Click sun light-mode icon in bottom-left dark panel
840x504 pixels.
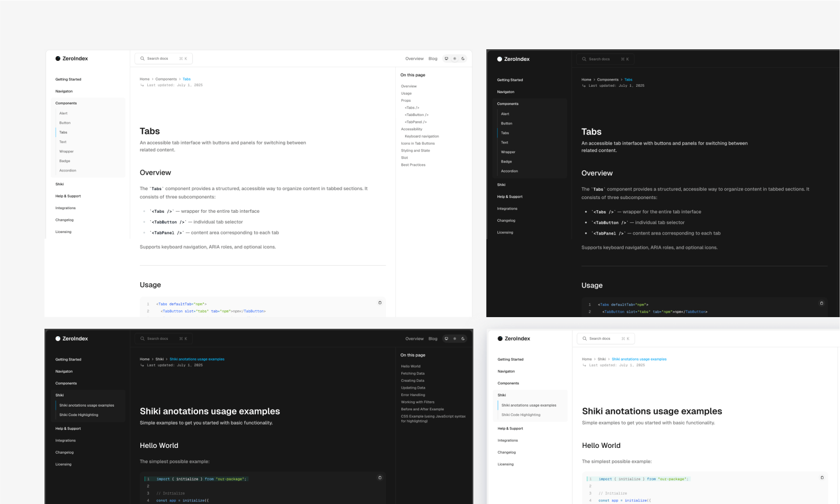(x=454, y=339)
